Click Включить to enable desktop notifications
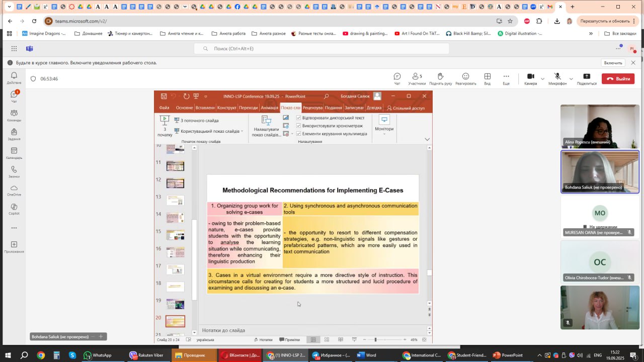Screen dimensions: 644x362 click(x=613, y=63)
